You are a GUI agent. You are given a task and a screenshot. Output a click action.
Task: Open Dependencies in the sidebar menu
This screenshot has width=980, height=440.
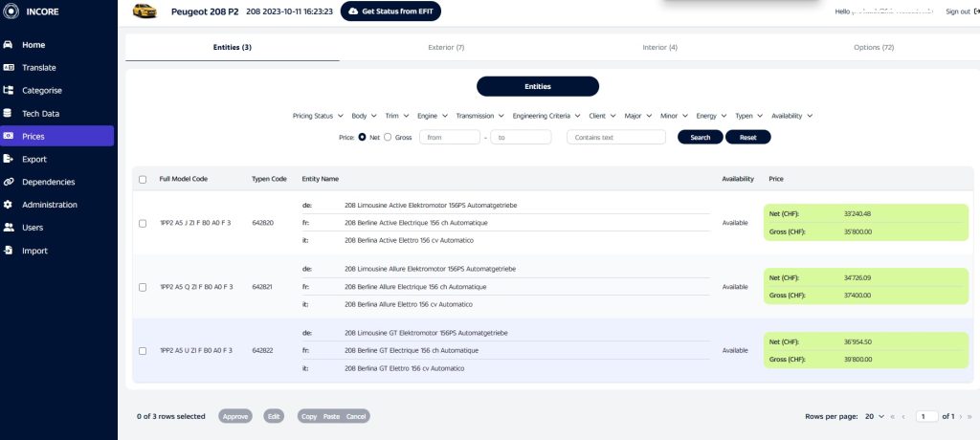48,182
